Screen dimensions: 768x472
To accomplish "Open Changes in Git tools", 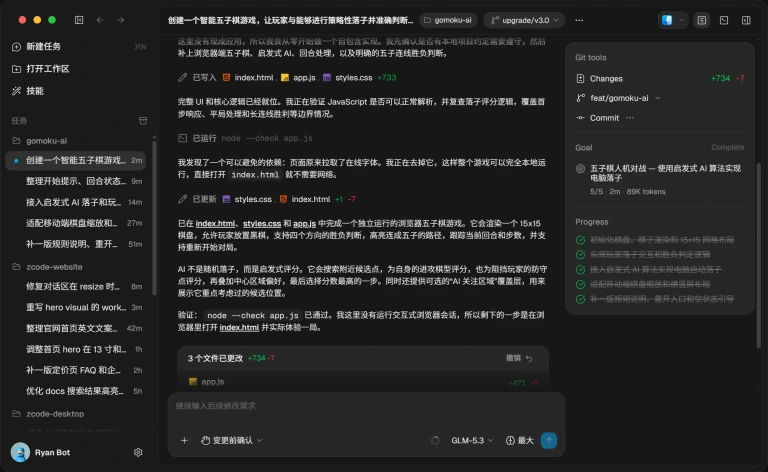I will (x=660, y=78).
